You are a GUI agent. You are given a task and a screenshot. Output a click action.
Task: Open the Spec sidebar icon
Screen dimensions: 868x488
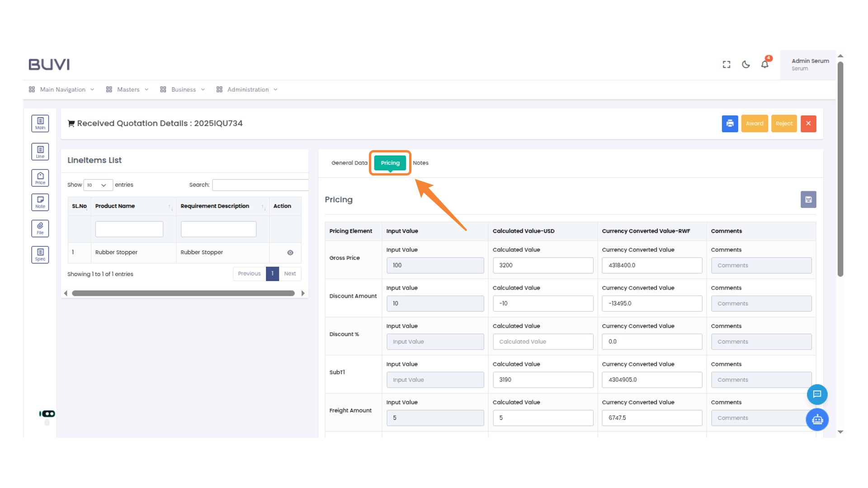(40, 254)
